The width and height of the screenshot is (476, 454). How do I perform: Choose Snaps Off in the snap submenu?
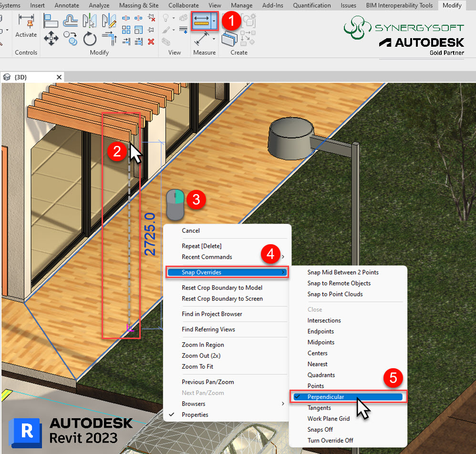320,429
